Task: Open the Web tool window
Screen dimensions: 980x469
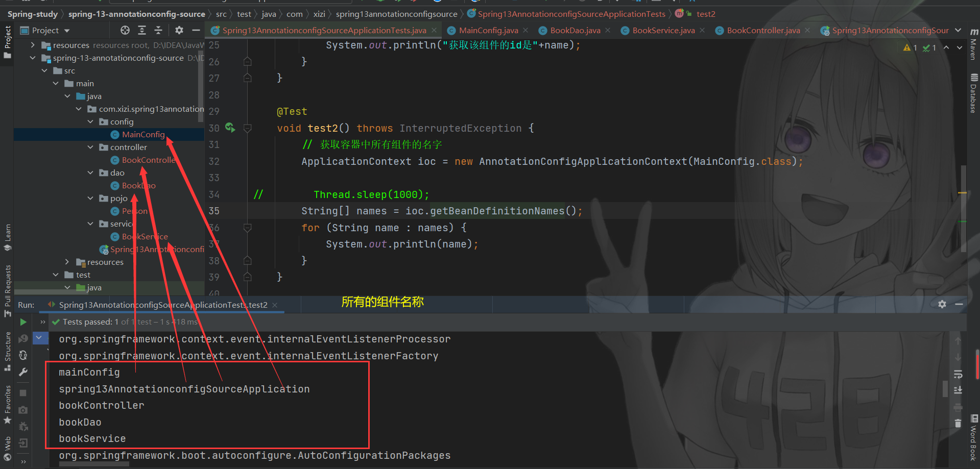Action: (x=7, y=449)
